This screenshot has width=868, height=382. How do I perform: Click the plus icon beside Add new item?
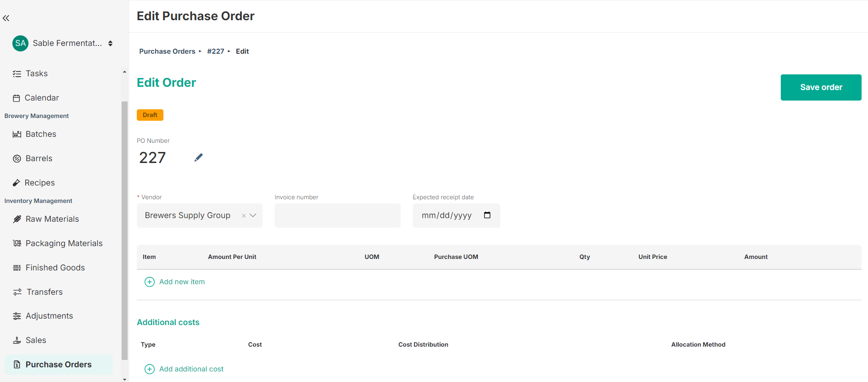pos(150,282)
